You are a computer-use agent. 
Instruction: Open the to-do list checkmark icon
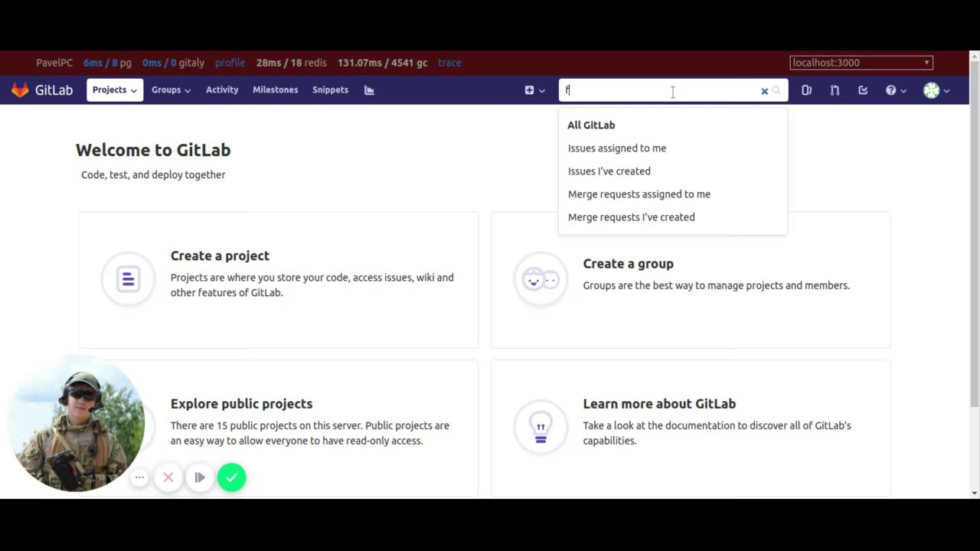pyautogui.click(x=863, y=90)
